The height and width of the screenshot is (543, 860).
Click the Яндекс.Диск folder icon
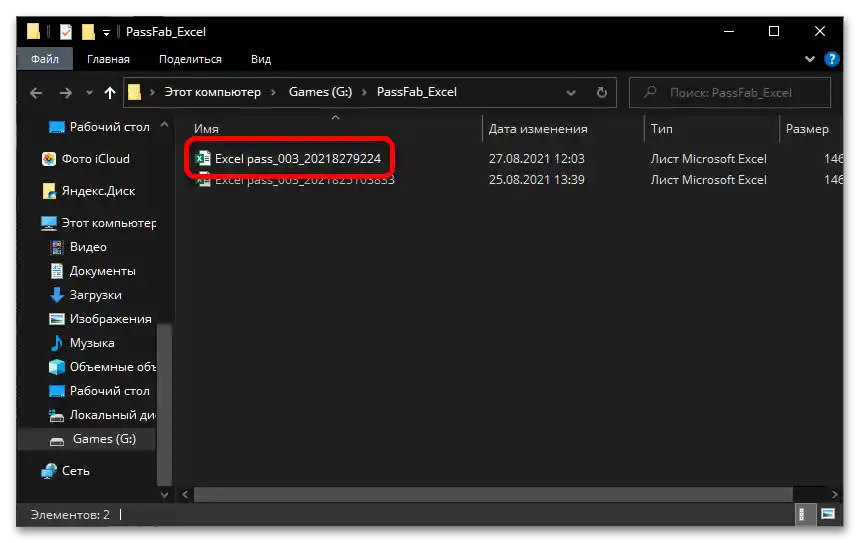click(49, 191)
